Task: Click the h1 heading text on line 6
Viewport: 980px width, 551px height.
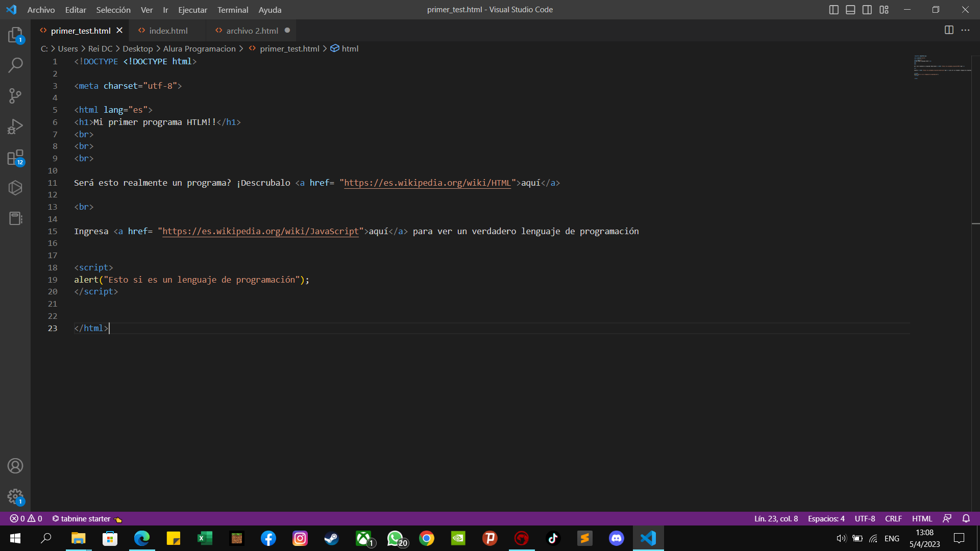Action: [155, 122]
